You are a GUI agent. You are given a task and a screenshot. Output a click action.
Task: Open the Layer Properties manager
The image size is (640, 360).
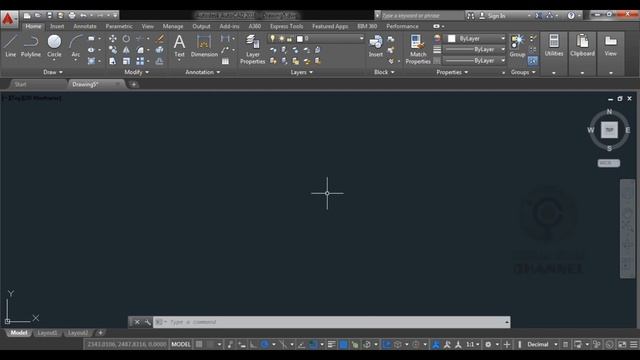tap(252, 49)
